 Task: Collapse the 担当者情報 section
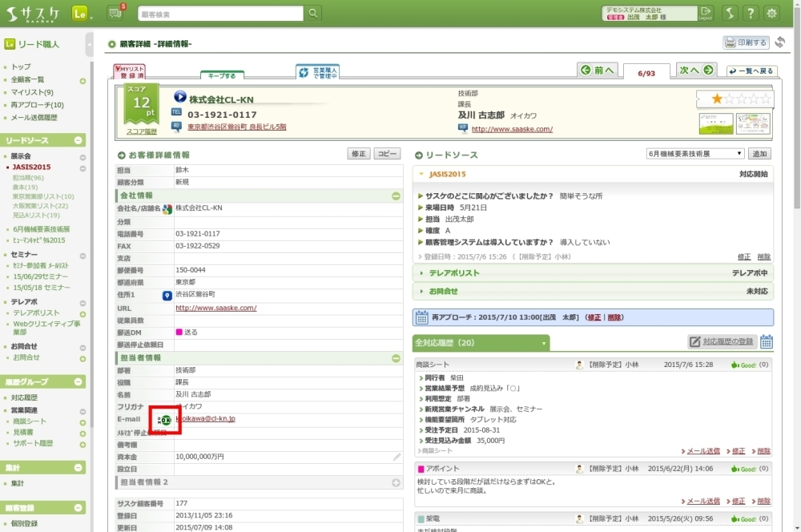[x=396, y=358]
